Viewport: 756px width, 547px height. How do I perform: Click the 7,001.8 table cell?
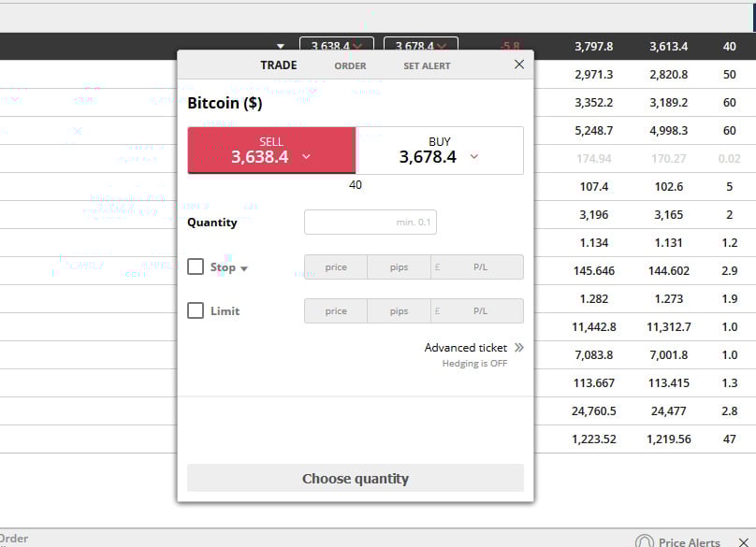669,354
